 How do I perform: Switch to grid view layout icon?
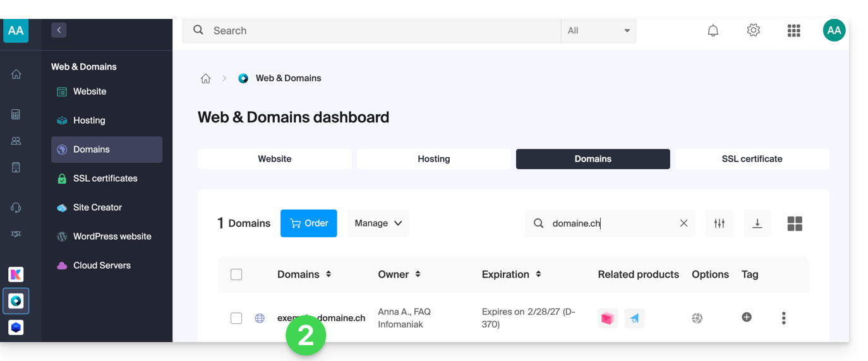[x=795, y=223]
